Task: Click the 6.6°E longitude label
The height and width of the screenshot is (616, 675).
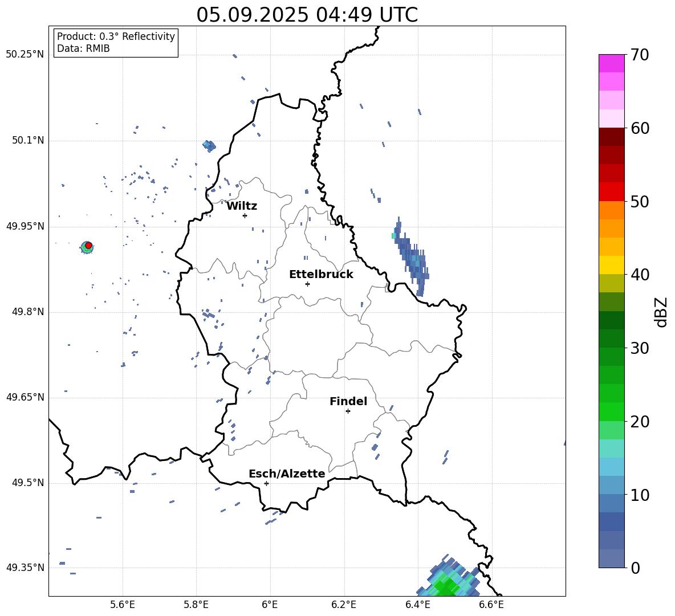Action: pos(491,605)
